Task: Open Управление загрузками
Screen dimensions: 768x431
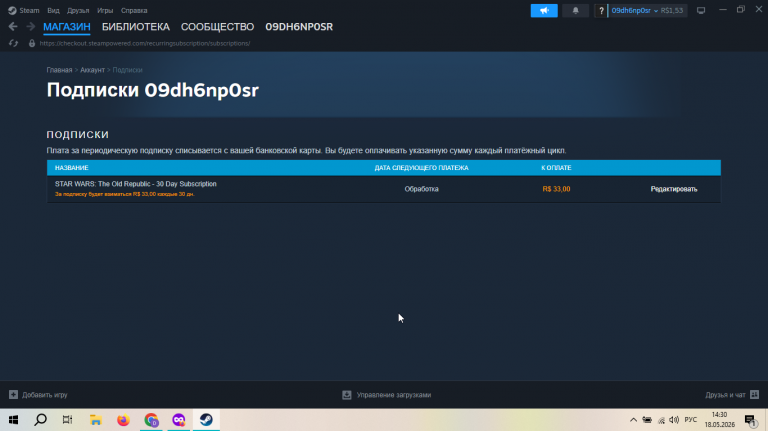Action: pyautogui.click(x=394, y=395)
